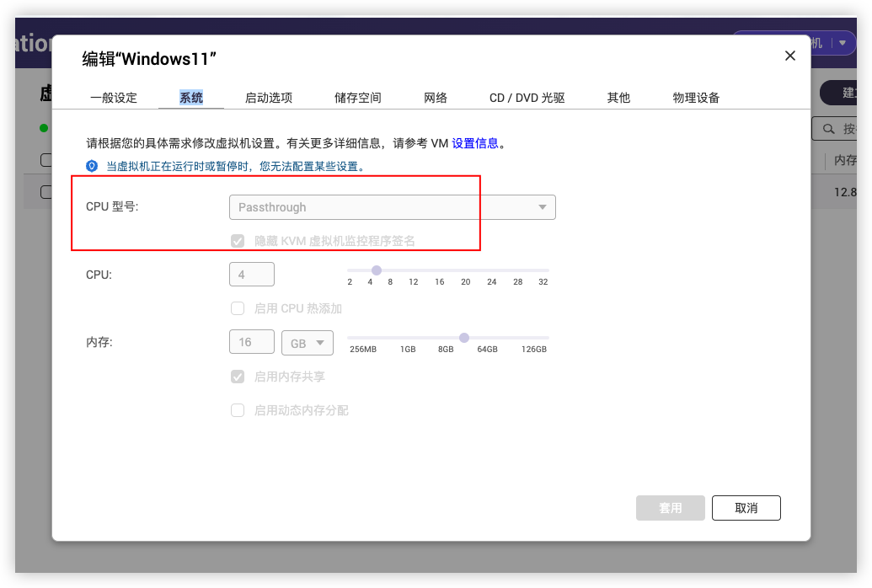This screenshot has width=872, height=588.
Task: Expand the memory unit GB dropdown
Action: click(x=308, y=343)
